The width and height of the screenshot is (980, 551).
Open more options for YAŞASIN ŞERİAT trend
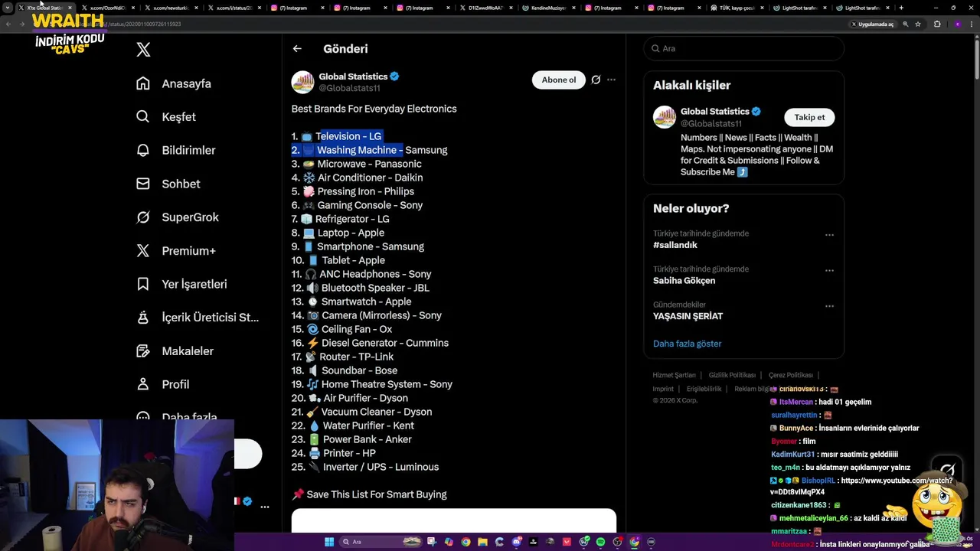tap(829, 306)
